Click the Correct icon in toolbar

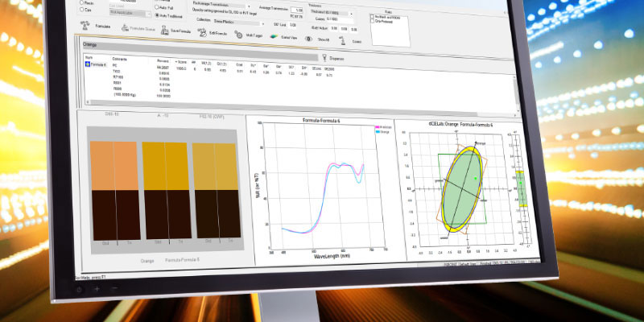tap(343, 40)
